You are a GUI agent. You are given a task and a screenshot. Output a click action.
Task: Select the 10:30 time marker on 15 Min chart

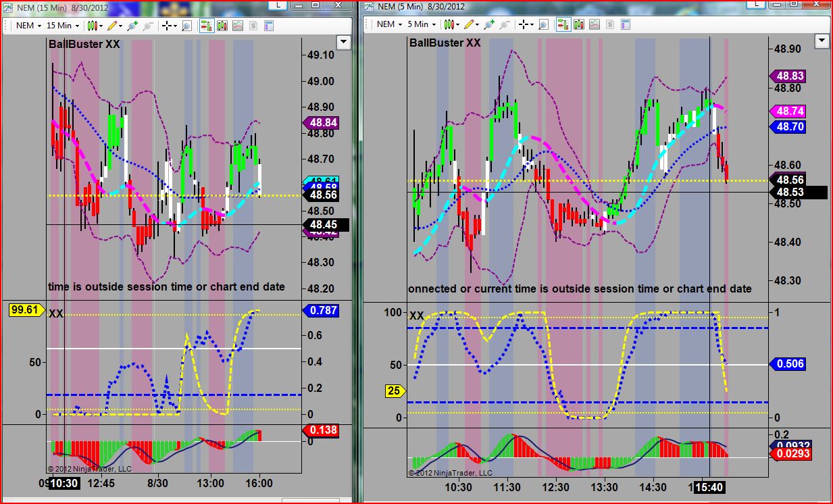click(65, 483)
